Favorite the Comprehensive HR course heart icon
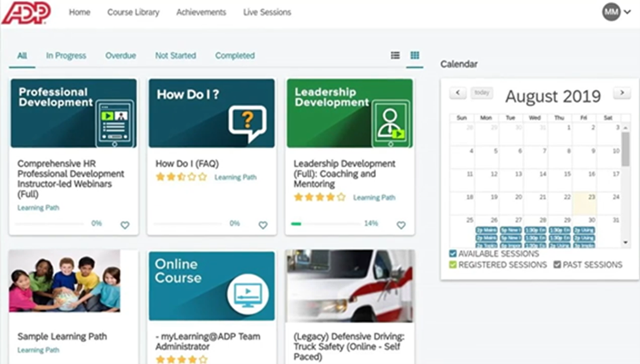This screenshot has width=640, height=364. coord(125,225)
